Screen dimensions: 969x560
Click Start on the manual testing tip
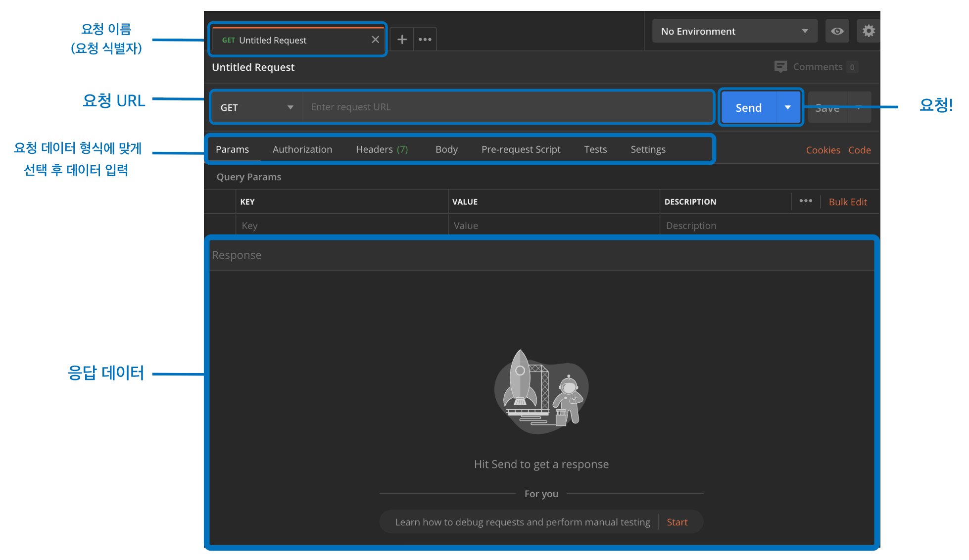[x=677, y=522]
